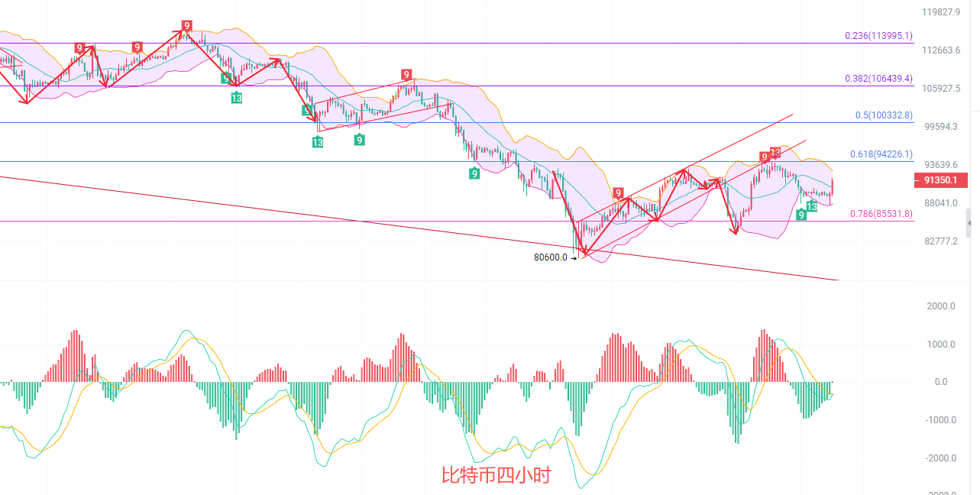Select the 0.382(106439.4) Fibonacci level label
The image size is (980, 495).
point(878,79)
